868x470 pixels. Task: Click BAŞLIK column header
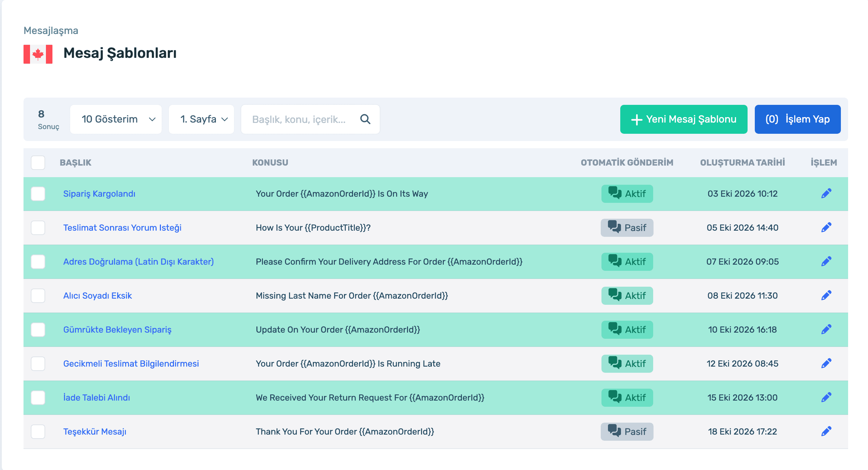(x=75, y=163)
